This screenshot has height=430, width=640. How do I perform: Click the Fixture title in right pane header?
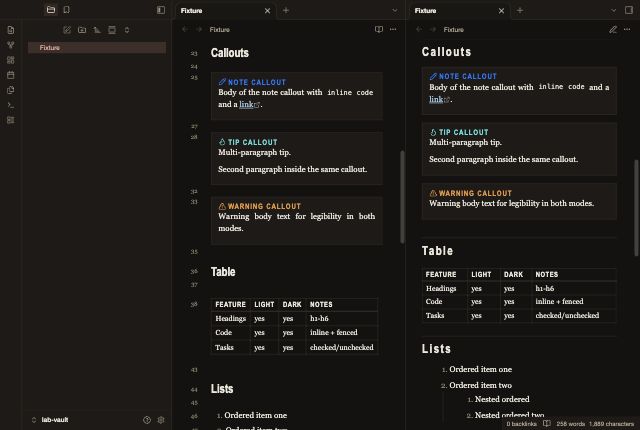pyautogui.click(x=453, y=29)
